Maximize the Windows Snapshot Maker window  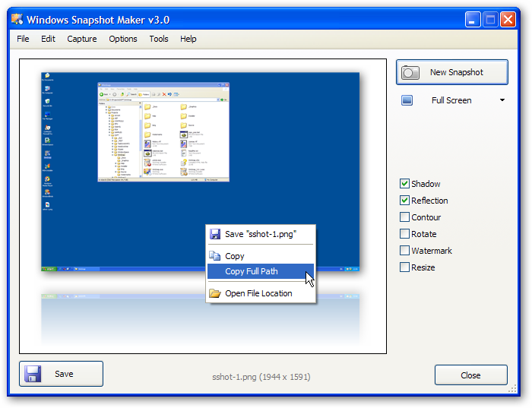click(x=490, y=19)
